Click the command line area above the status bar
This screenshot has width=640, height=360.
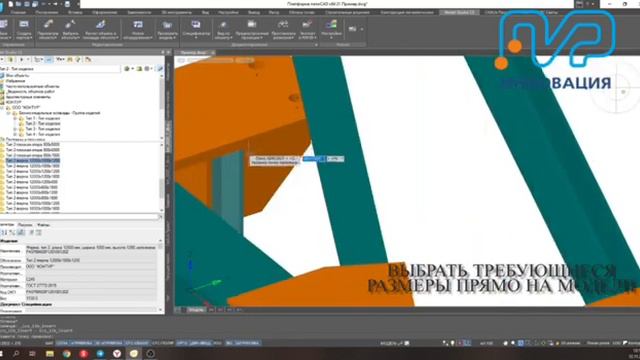click(320, 326)
